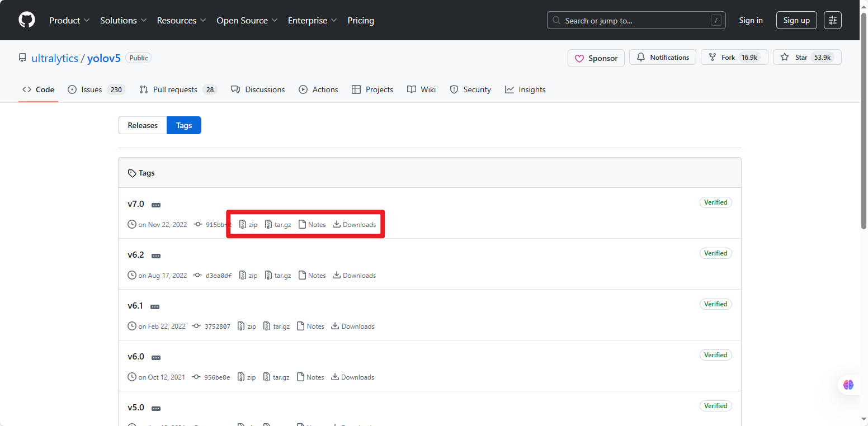Expand the Solutions menu

click(x=124, y=20)
